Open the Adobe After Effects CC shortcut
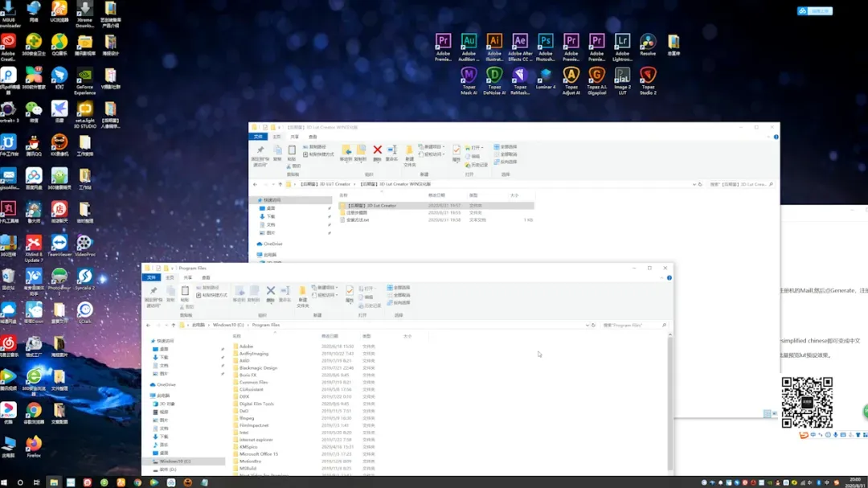The image size is (868, 488). tap(520, 42)
